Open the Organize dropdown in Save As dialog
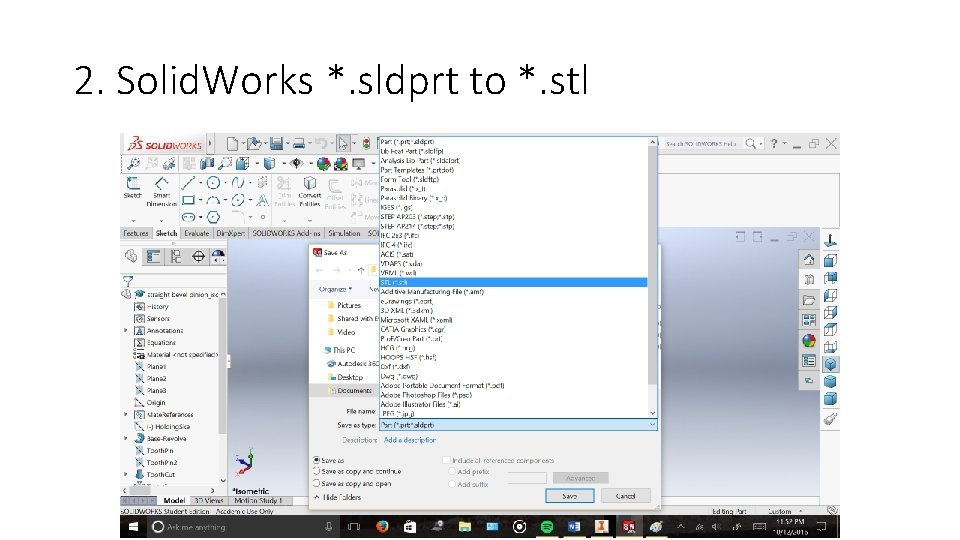 pyautogui.click(x=335, y=289)
